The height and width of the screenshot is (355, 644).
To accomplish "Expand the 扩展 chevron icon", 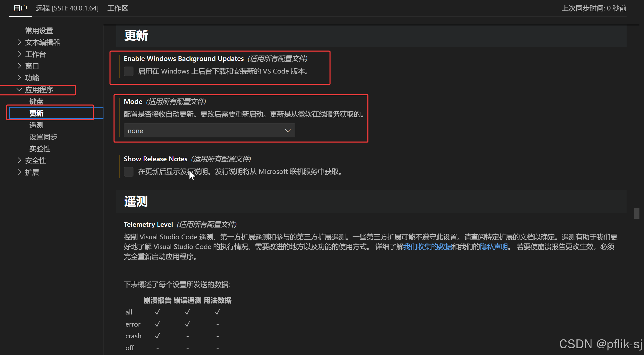I will pos(19,172).
